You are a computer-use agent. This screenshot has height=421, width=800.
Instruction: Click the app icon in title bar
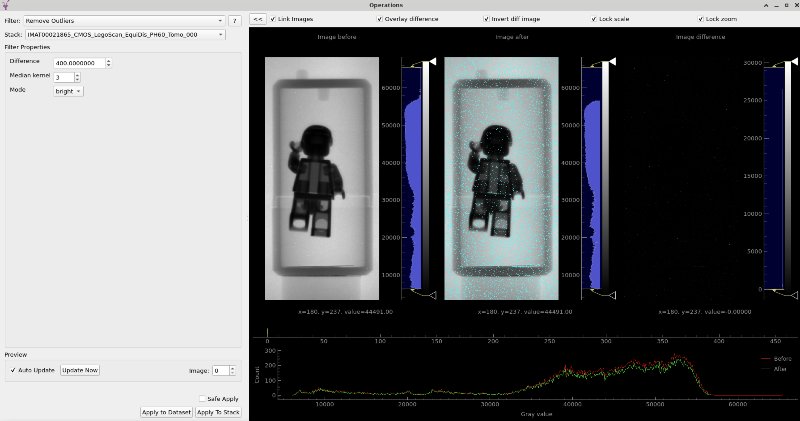pos(7,5)
